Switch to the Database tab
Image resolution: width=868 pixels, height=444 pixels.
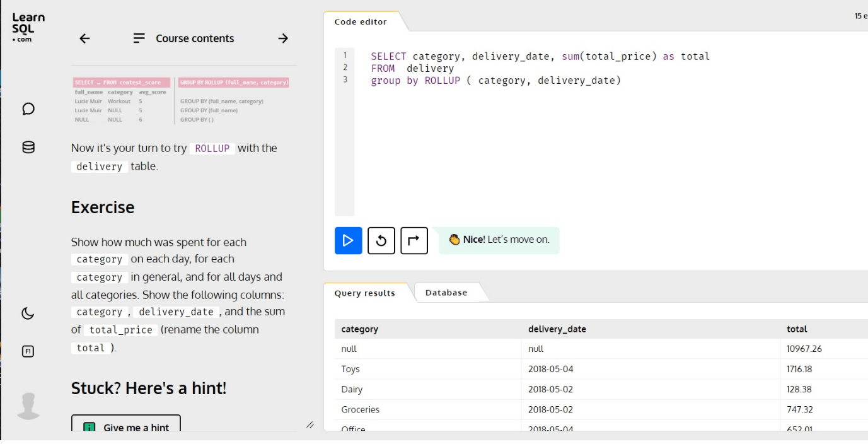coord(446,292)
